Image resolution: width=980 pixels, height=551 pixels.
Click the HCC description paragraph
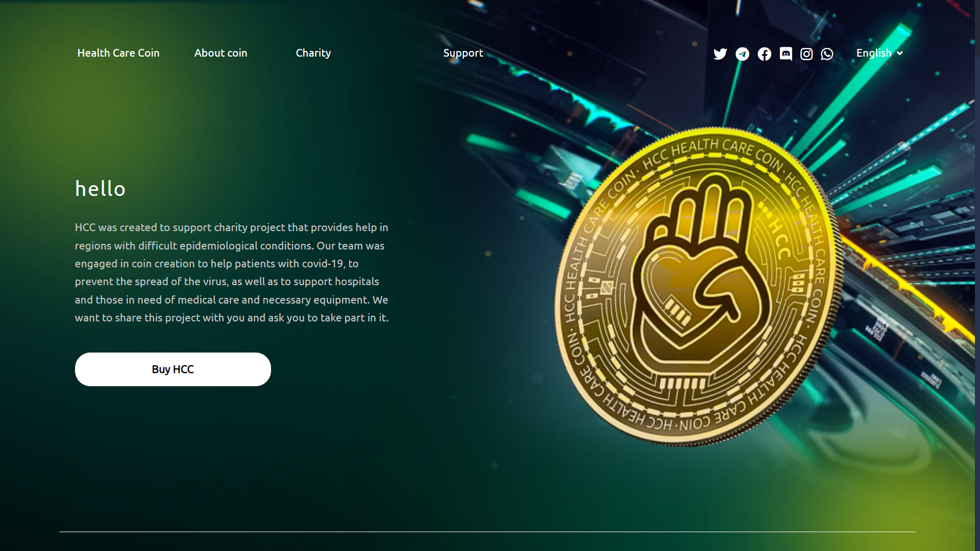point(232,272)
